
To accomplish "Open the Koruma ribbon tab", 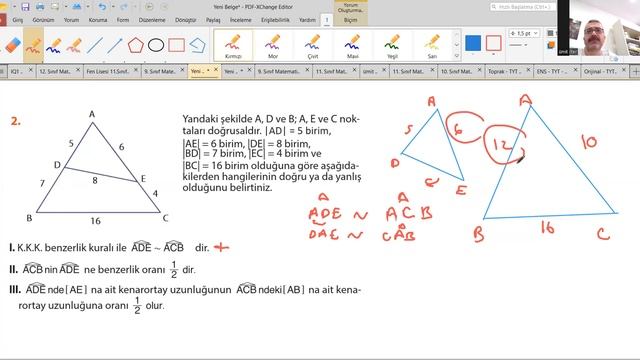I will [x=98, y=20].
